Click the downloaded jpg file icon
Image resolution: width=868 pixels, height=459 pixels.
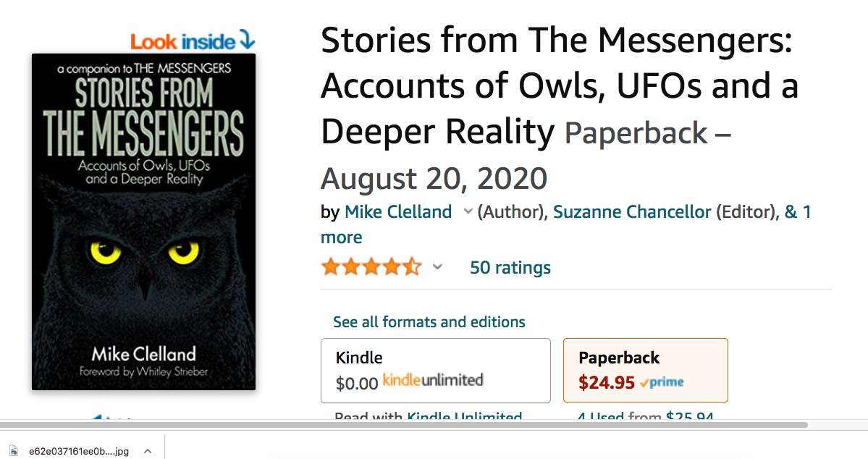click(14, 451)
